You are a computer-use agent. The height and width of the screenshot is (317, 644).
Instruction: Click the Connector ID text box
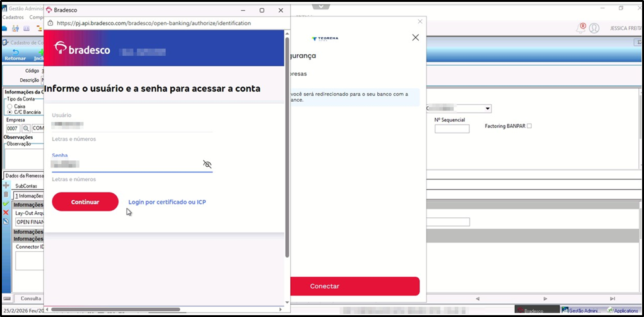tap(30, 261)
